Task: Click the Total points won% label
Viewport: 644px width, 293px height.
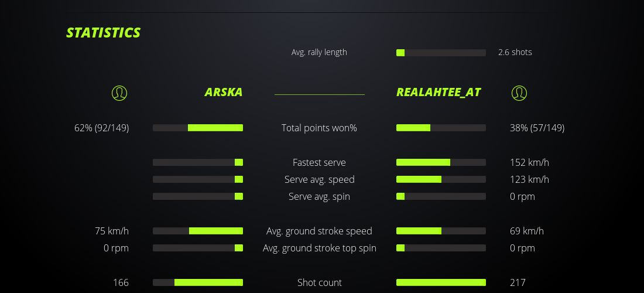Action: tap(319, 128)
